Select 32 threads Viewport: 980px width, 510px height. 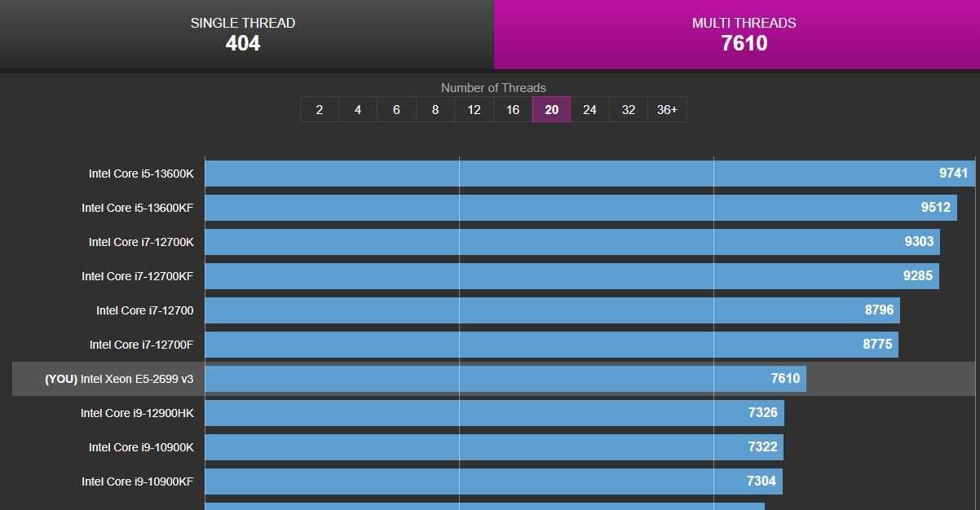[629, 109]
